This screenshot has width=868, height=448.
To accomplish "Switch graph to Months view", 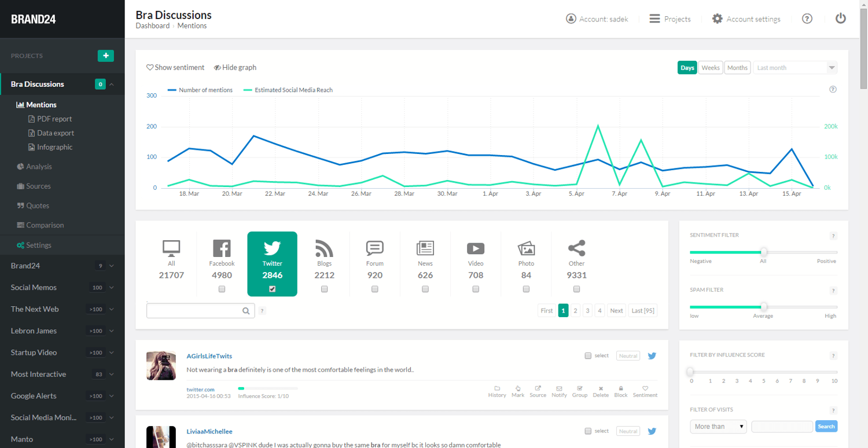I will click(737, 68).
